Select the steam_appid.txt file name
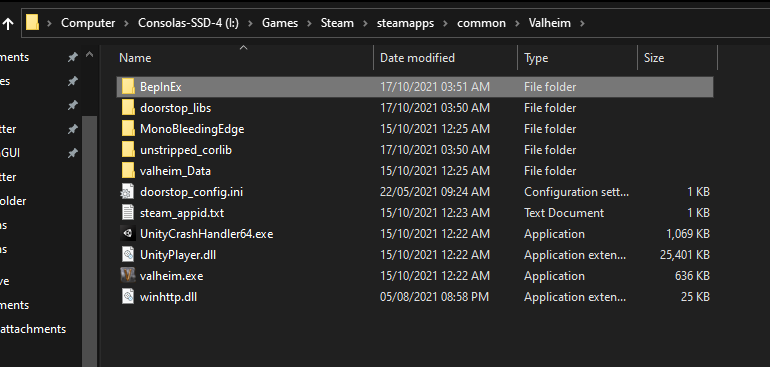770x367 pixels. pyautogui.click(x=182, y=213)
